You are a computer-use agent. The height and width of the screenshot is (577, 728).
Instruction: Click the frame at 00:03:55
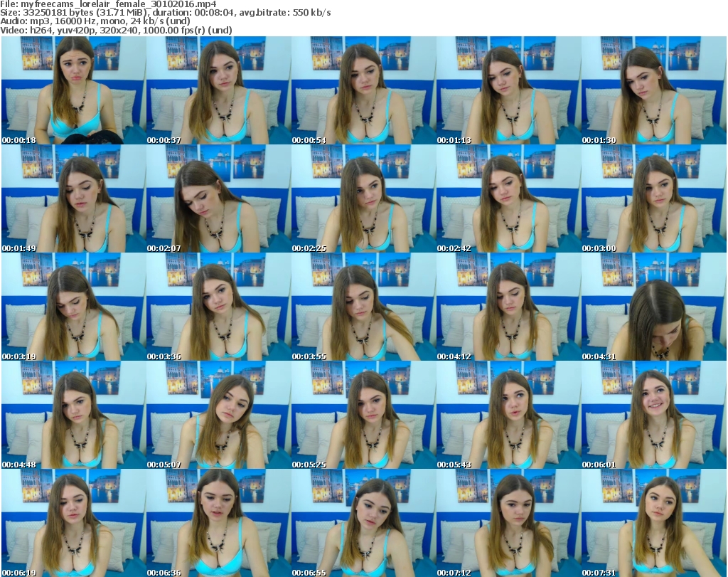click(363, 307)
